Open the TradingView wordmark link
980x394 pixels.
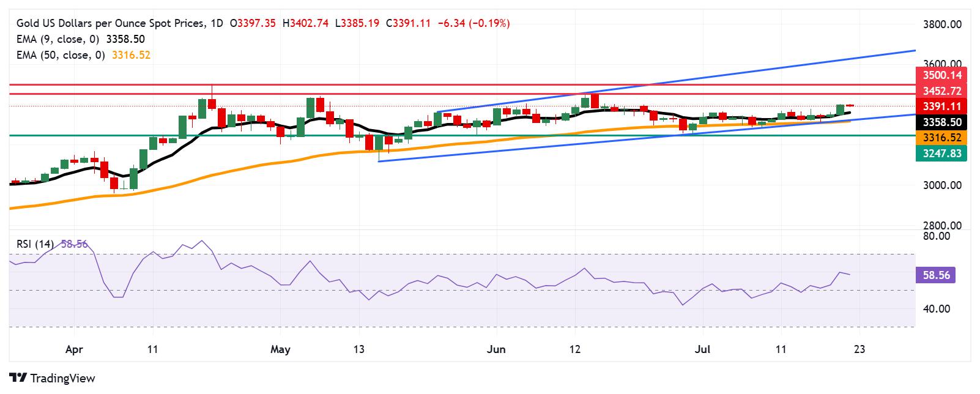pyautogui.click(x=62, y=378)
